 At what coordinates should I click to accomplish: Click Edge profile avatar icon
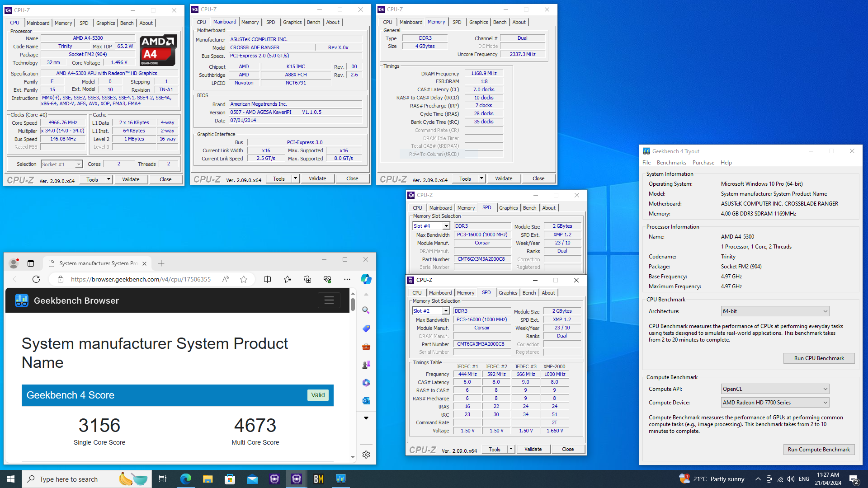pos(14,263)
